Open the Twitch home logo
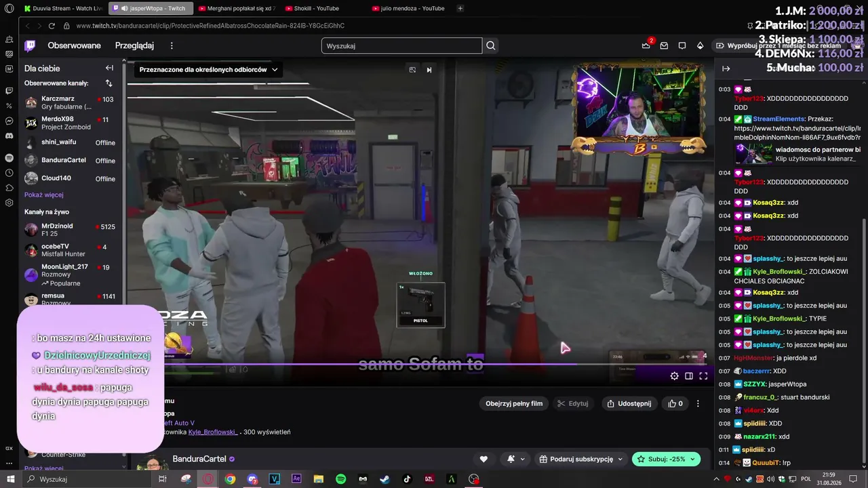The width and height of the screenshot is (868, 488). coord(30,45)
